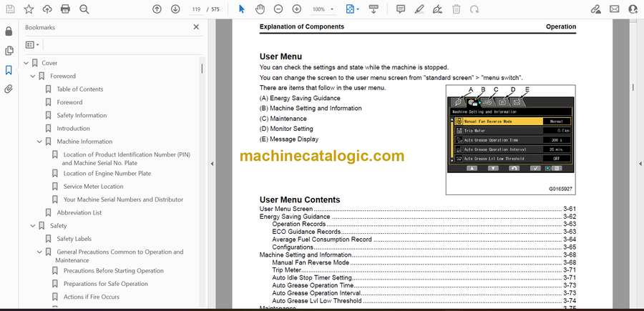Open the lock security panel icon

coord(9,31)
